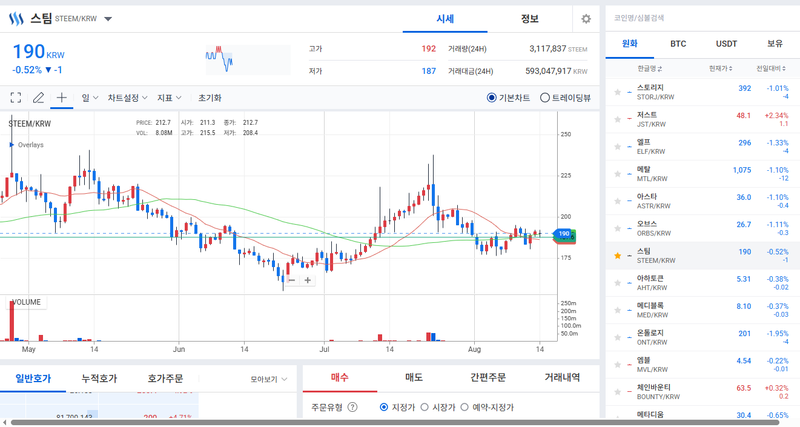The width and height of the screenshot is (800, 427).
Task: Open chart settings gear icon
Action: click(x=586, y=19)
